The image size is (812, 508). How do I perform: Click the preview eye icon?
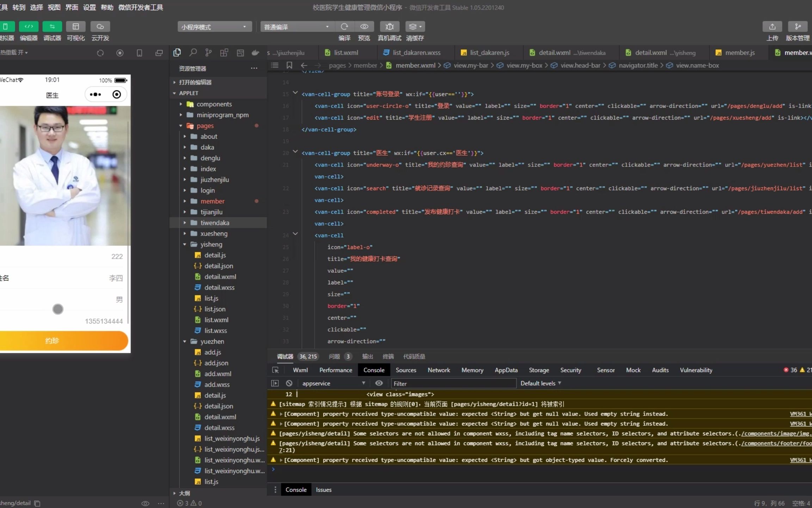click(x=364, y=26)
